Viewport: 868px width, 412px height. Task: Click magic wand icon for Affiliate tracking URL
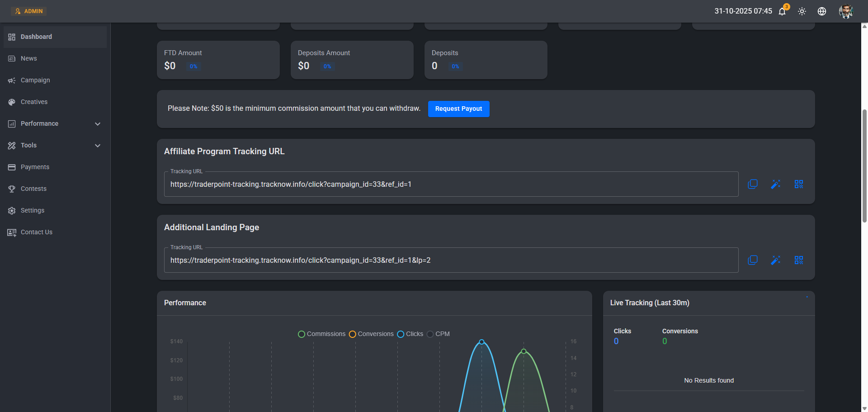(x=776, y=184)
